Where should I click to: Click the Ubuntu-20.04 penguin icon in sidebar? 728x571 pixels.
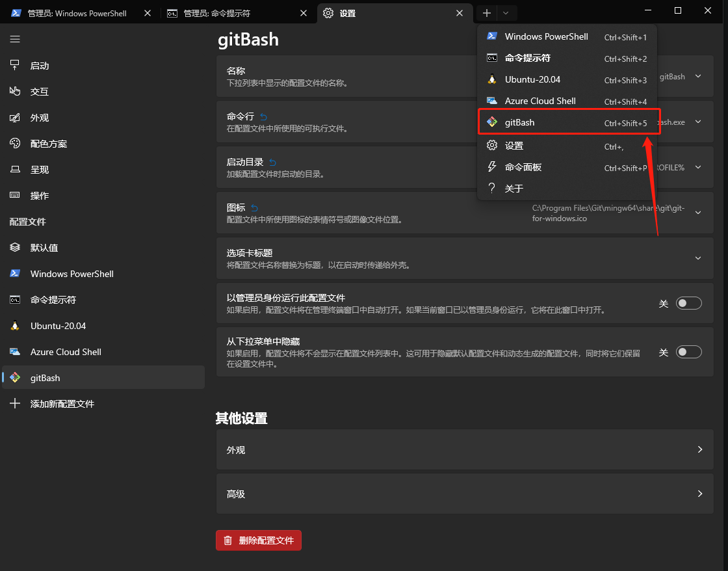[15, 326]
